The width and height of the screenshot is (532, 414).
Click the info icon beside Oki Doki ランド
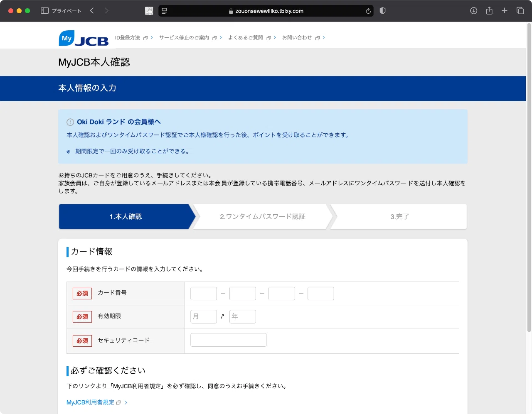coord(70,122)
